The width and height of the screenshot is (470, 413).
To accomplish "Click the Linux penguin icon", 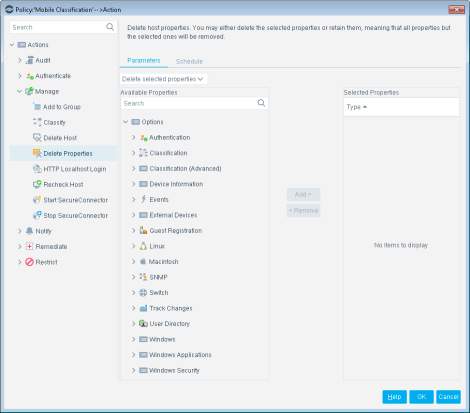I will tap(143, 246).
